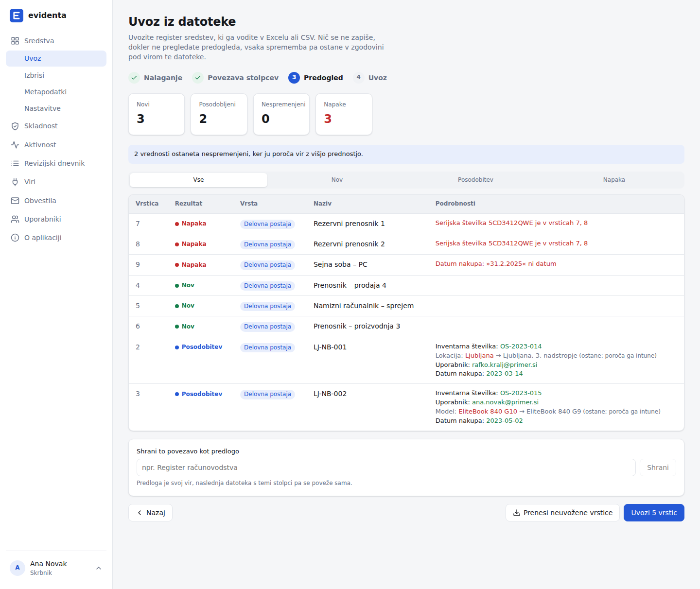Open the Nastavitve sidebar item
This screenshot has height=589, width=700.
56,108
